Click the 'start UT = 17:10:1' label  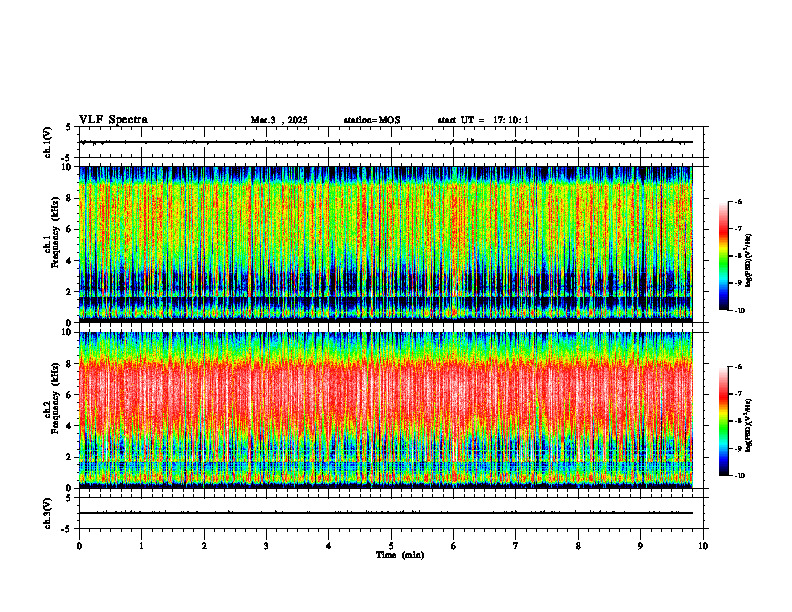483,120
